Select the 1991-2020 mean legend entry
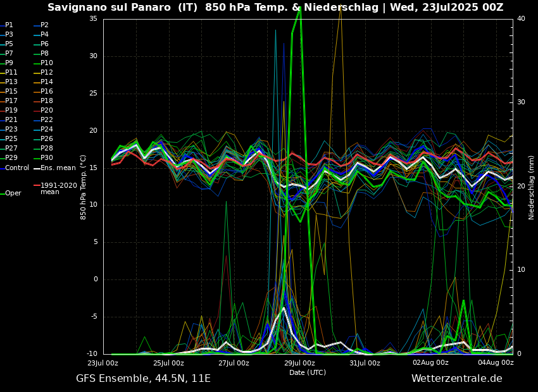Viewport: 538px width, 392px height. (x=55, y=188)
